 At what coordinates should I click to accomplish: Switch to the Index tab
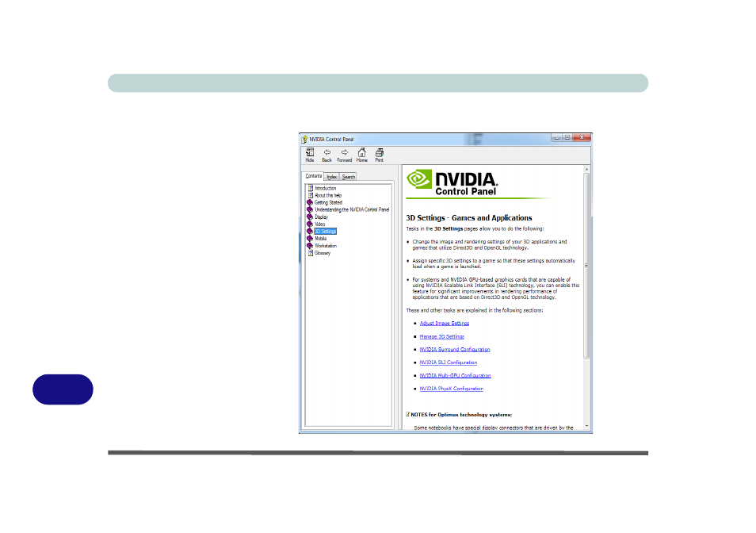click(x=332, y=177)
